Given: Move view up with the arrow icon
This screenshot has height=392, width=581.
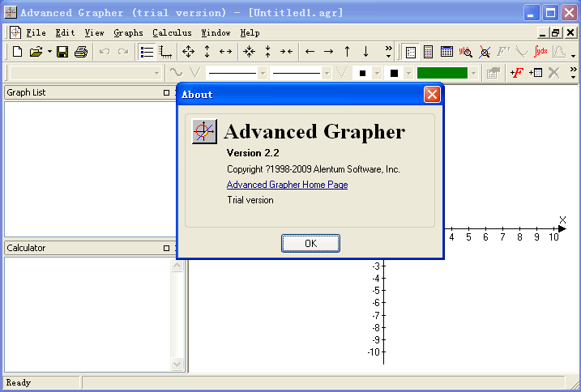Looking at the screenshot, I should pos(347,52).
